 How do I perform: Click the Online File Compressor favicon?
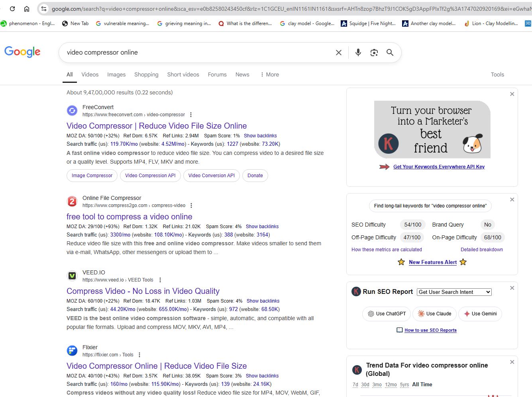[x=72, y=201]
